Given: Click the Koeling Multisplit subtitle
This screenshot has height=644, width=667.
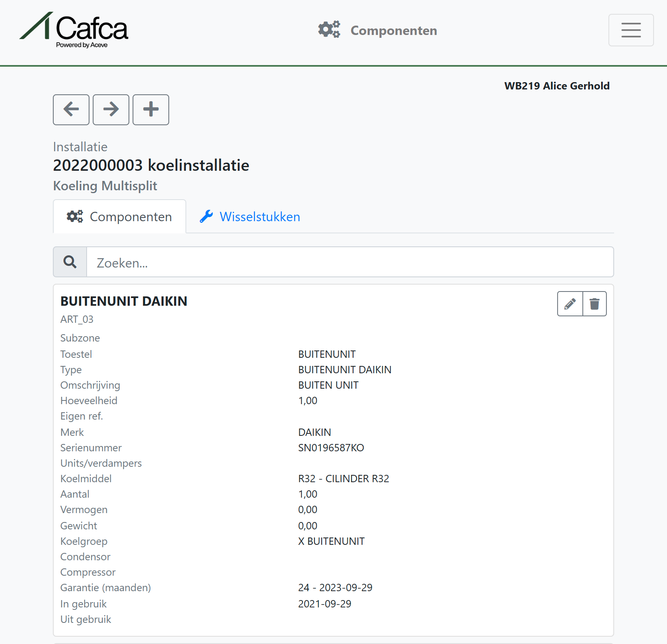Looking at the screenshot, I should tap(105, 186).
